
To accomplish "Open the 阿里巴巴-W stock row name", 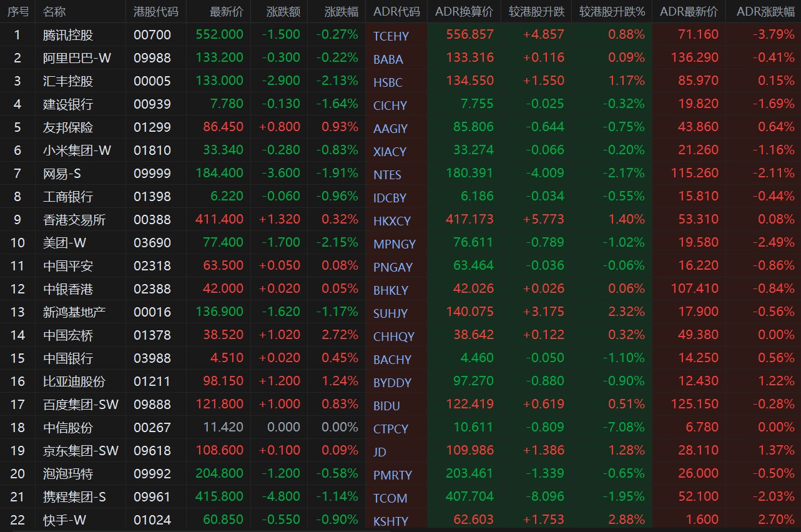I will 77,58.
